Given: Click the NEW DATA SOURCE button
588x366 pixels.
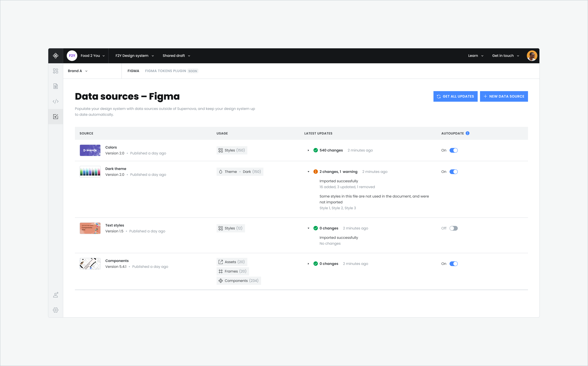Looking at the screenshot, I should click(x=504, y=96).
